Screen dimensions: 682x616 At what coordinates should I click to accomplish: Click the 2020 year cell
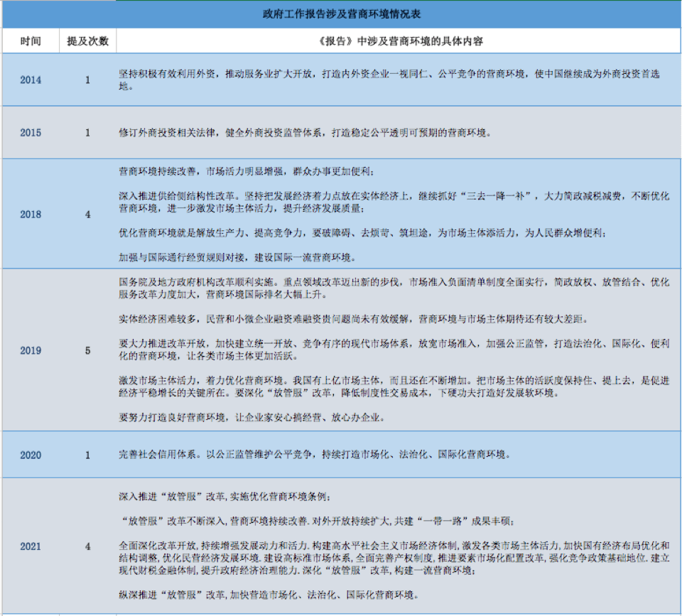[31, 455]
